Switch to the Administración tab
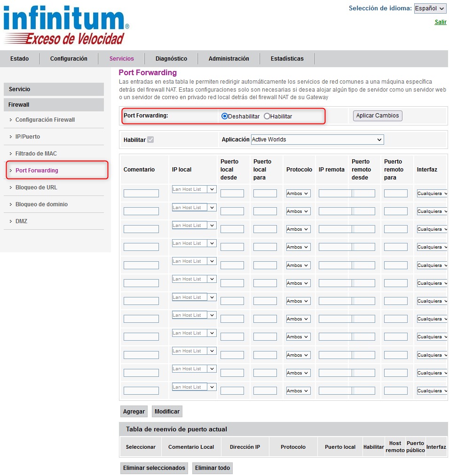449x476 pixels. tap(229, 59)
